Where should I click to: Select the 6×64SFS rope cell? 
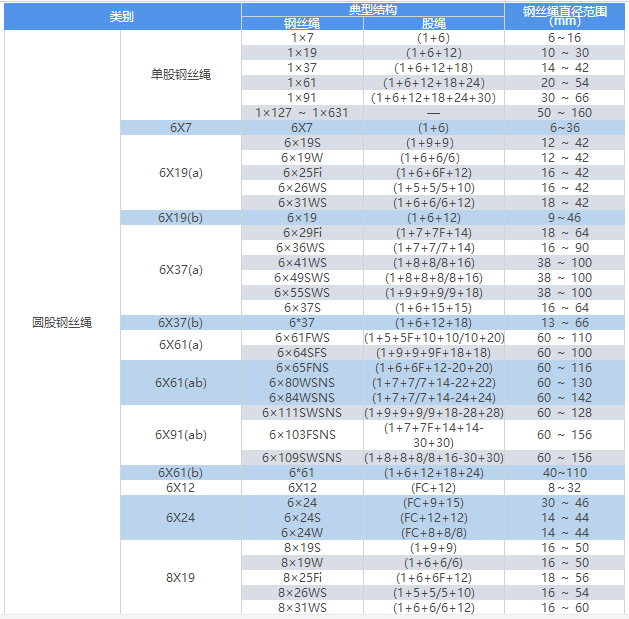[302, 352]
